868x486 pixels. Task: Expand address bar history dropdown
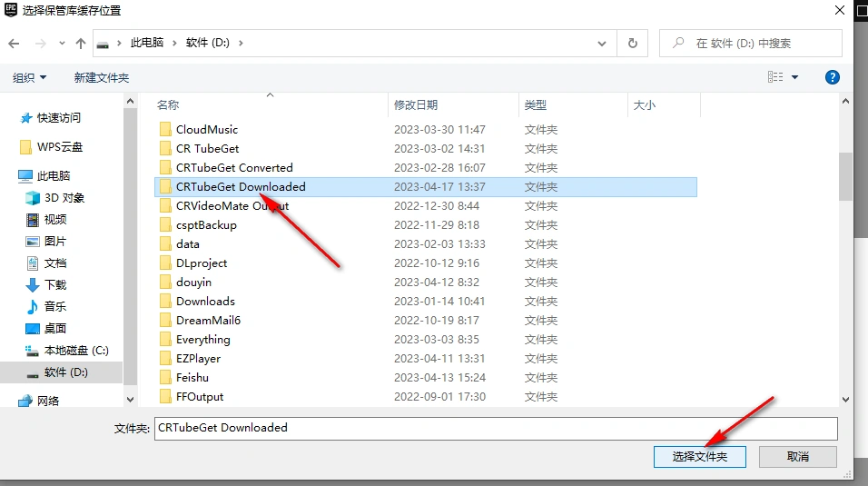click(602, 44)
